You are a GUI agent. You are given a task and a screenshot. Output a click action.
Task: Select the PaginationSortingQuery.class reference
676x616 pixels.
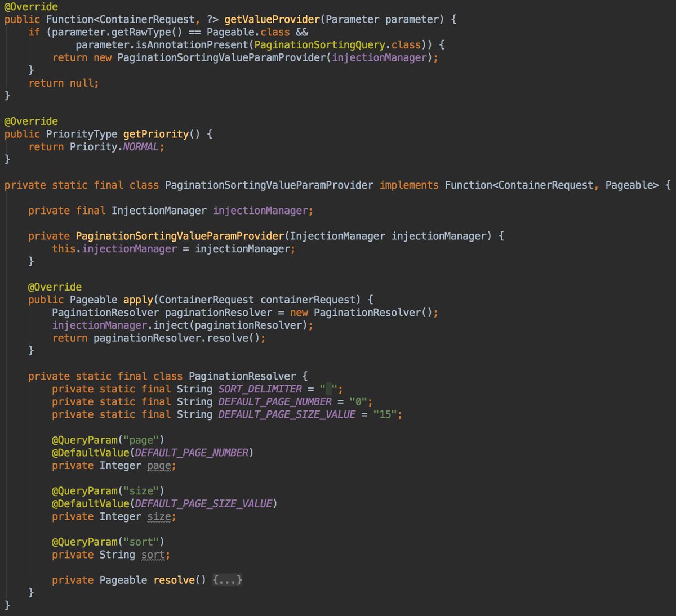click(x=337, y=44)
